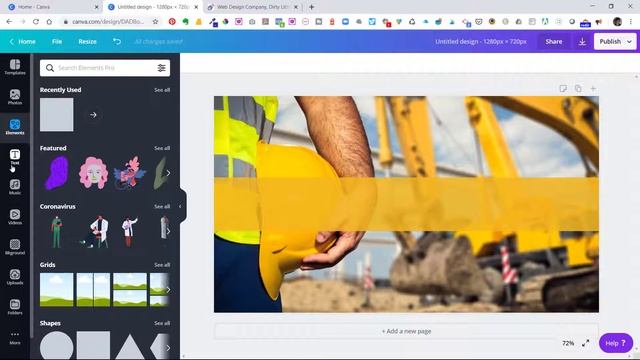Show next Coronavirus elements arrow
This screenshot has width=640, height=360.
click(168, 231)
